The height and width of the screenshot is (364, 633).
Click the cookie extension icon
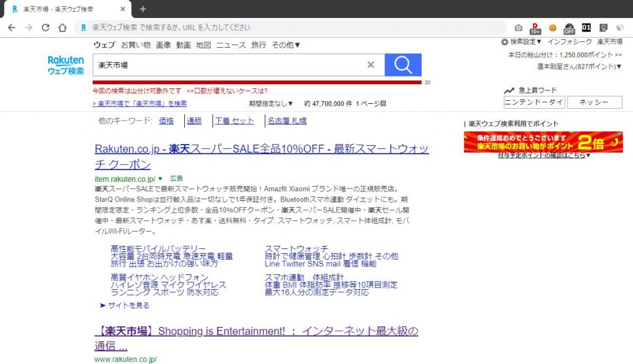[552, 28]
